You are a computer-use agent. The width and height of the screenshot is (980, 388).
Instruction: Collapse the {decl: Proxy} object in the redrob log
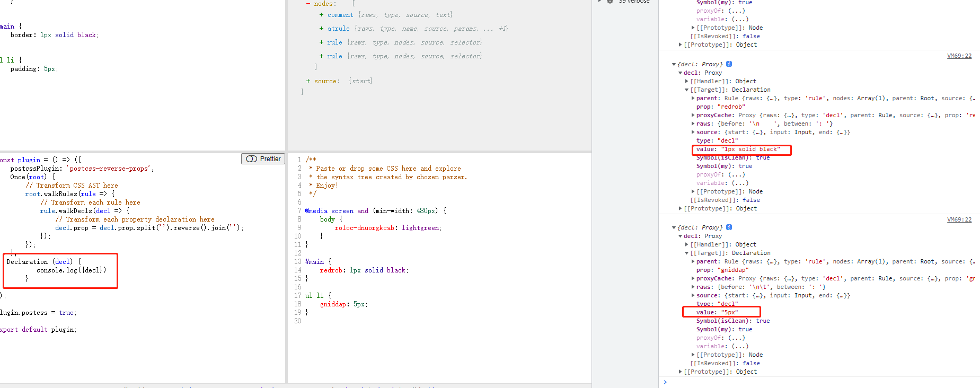coord(674,64)
